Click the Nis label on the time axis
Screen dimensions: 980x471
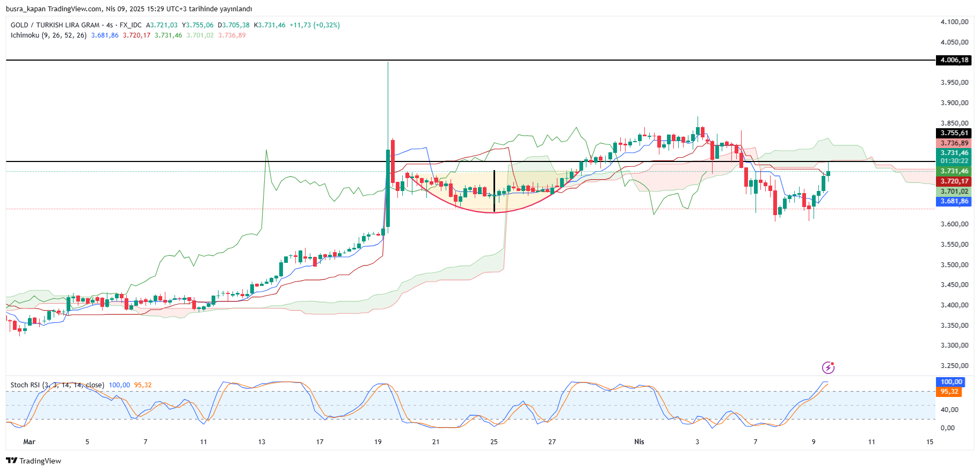(x=639, y=442)
